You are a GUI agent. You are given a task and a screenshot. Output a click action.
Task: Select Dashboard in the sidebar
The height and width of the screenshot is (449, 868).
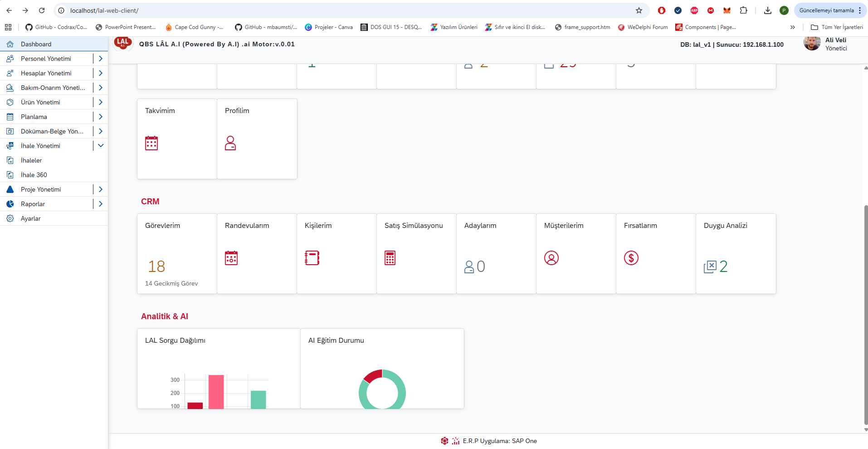pyautogui.click(x=36, y=44)
